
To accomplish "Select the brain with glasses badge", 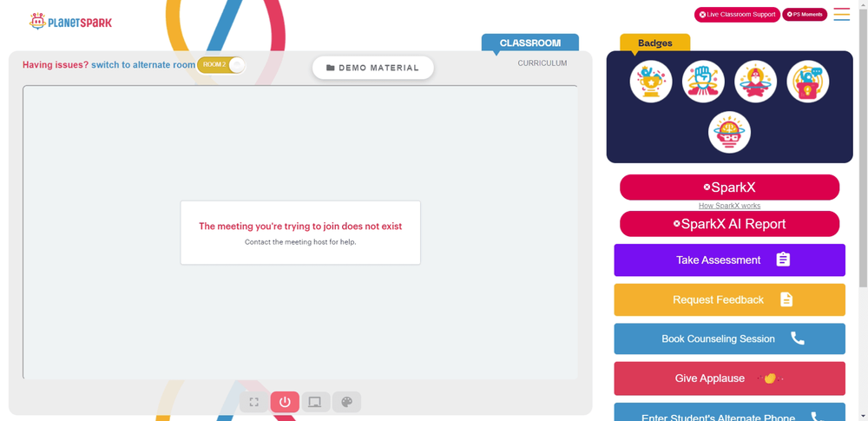I will tap(730, 133).
